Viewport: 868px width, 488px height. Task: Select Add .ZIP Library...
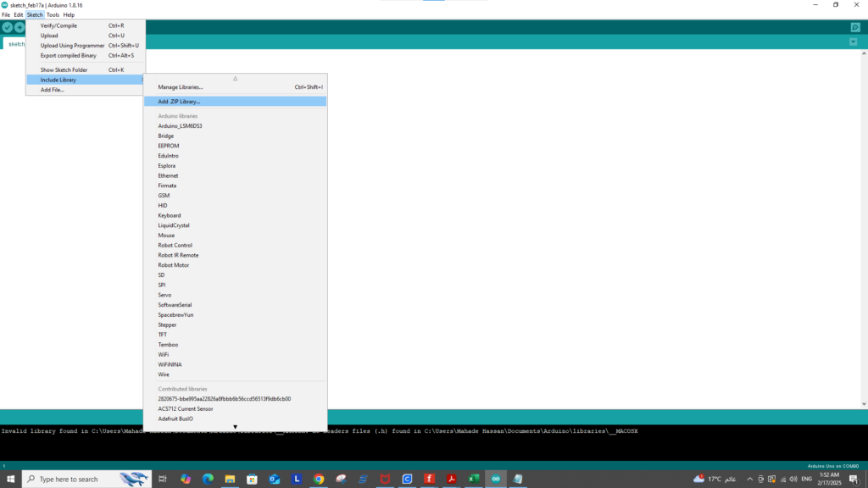[x=236, y=102]
